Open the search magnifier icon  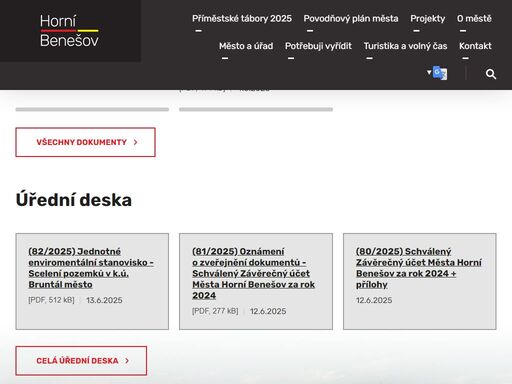[491, 74]
